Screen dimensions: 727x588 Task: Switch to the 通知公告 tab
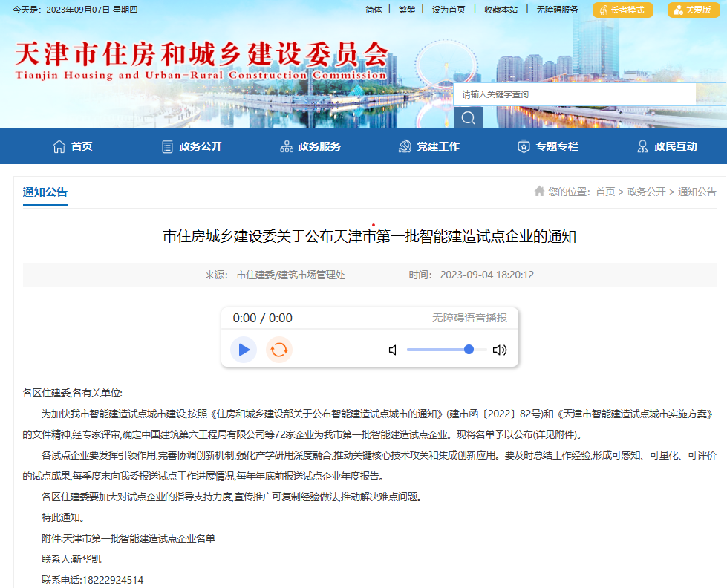pyautogui.click(x=45, y=192)
